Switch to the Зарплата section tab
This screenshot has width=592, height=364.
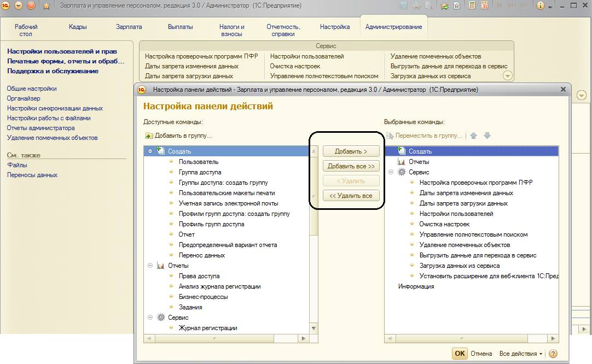[129, 27]
